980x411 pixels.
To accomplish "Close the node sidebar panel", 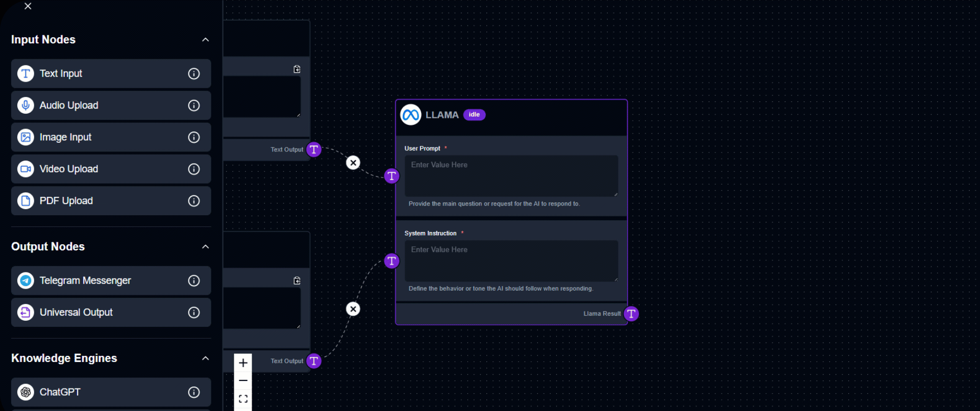I will tap(28, 6).
